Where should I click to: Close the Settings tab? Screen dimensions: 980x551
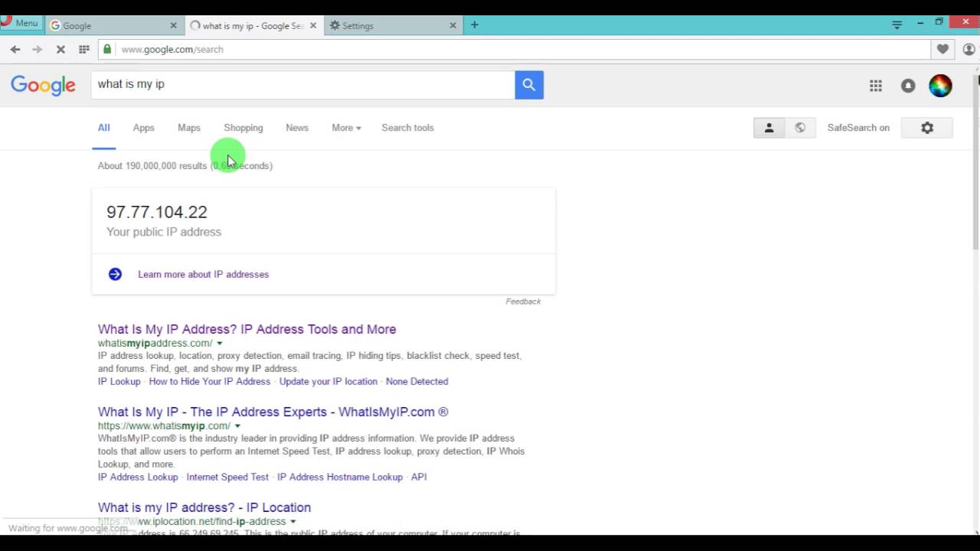452,25
